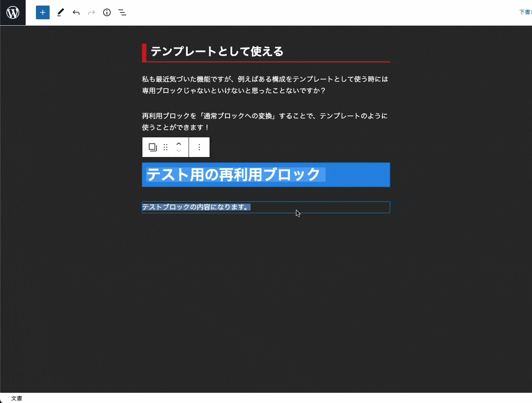Toggle the list view outline icon
This screenshot has width=532, height=403.
point(122,12)
